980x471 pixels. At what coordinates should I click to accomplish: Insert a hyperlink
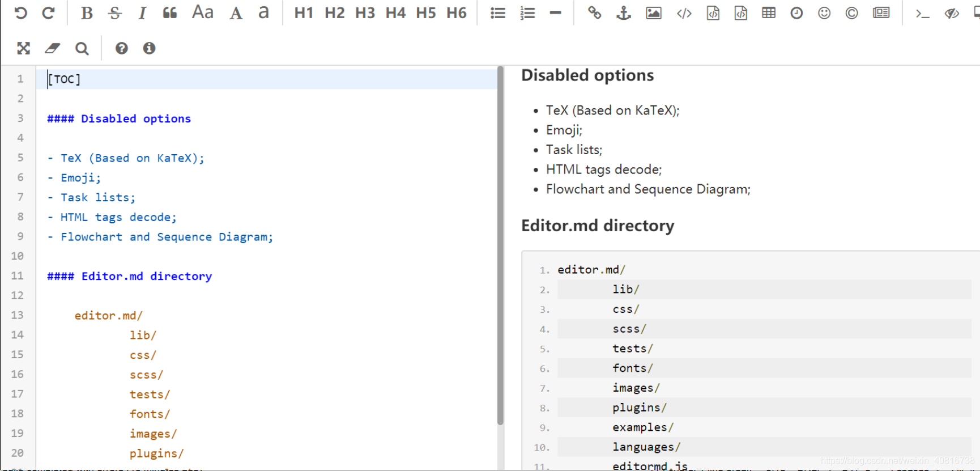[594, 12]
